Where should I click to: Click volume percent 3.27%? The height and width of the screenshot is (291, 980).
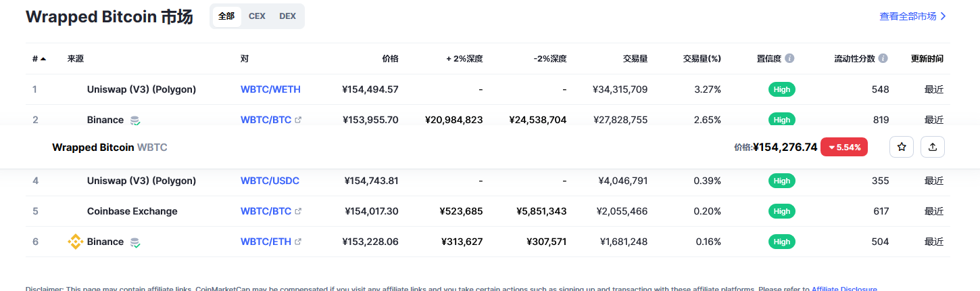[x=708, y=89]
